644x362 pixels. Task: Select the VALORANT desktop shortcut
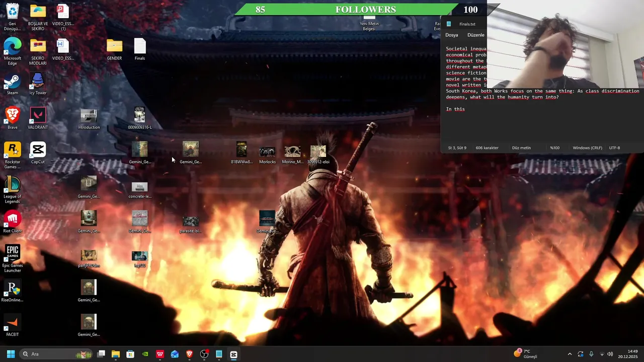tap(38, 118)
